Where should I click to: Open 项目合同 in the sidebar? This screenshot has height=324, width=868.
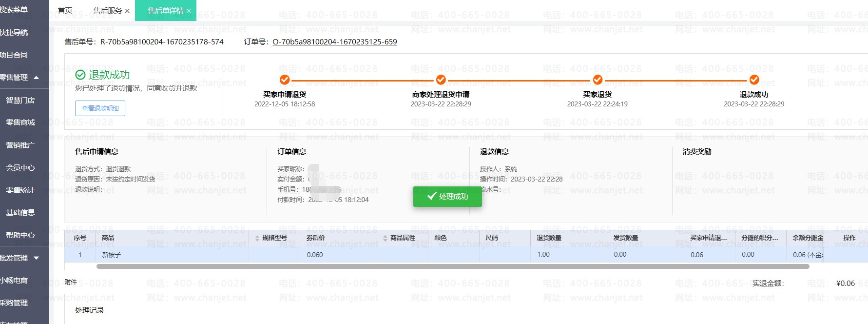point(14,55)
